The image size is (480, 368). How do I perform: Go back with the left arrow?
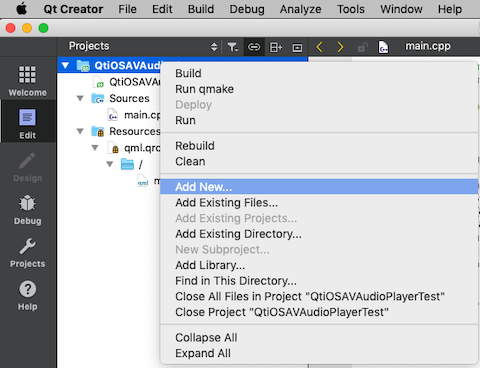319,47
